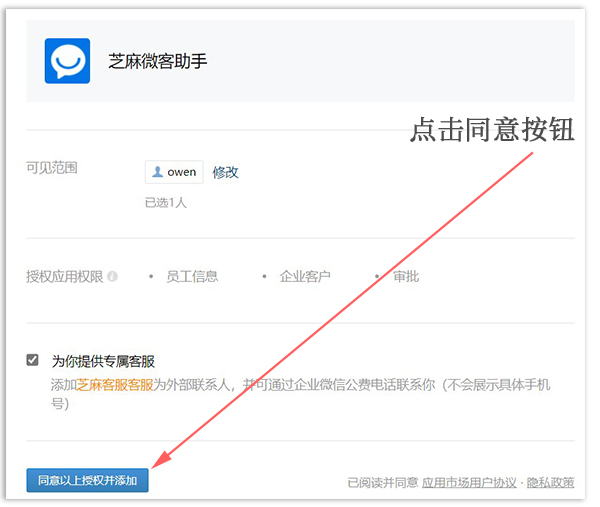This screenshot has width=600, height=507.
Task: Click the 企业客户 permission item
Action: click(305, 276)
